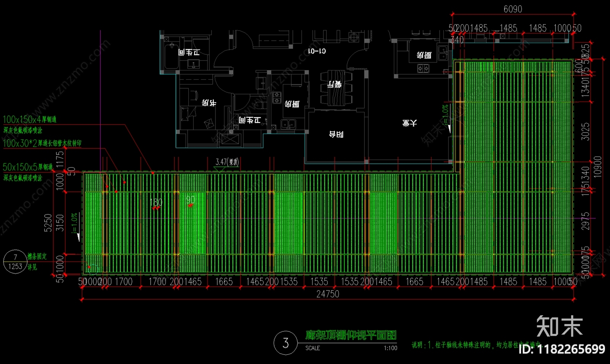Screen dimensions: 610x364
Task: Click the 1:100 scale value
Action: pyautogui.click(x=390, y=348)
